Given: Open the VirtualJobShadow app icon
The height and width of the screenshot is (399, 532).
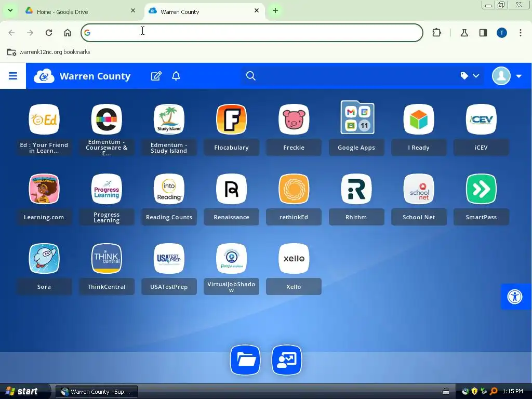Looking at the screenshot, I should [231, 259].
